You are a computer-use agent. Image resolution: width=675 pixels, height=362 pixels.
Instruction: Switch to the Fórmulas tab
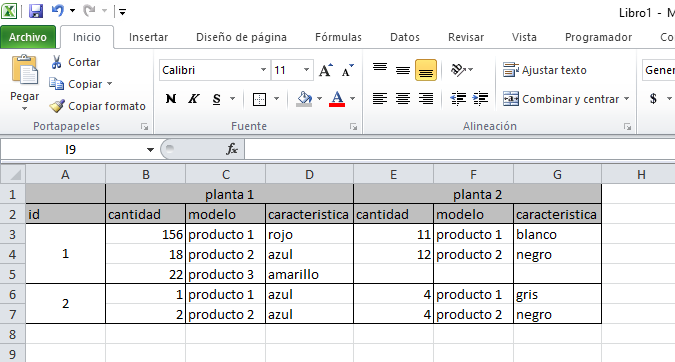coord(338,37)
